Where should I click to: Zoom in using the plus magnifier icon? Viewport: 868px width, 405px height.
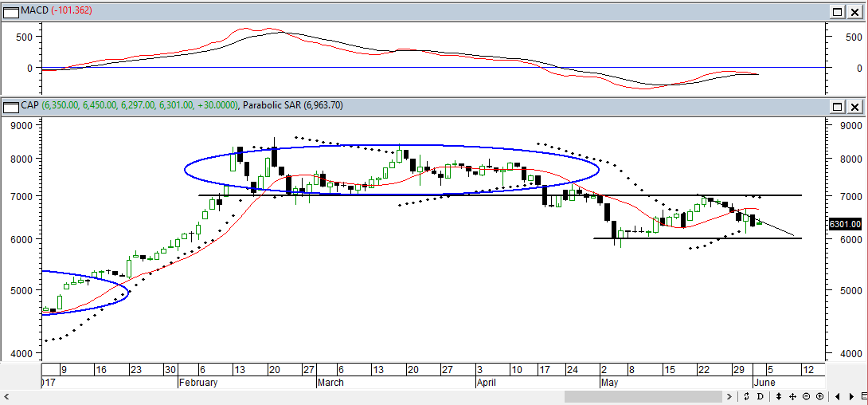[819, 397]
